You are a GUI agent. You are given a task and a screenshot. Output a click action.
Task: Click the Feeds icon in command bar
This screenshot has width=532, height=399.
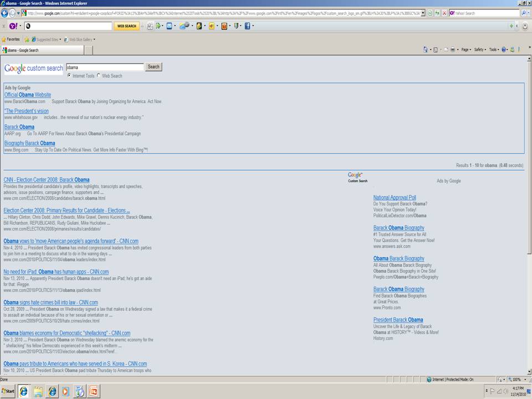click(436, 49)
